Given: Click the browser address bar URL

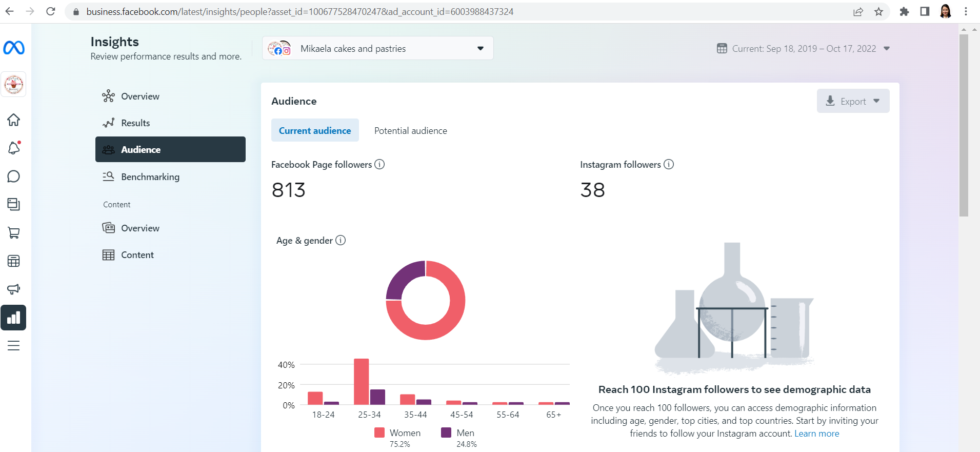Looking at the screenshot, I should (x=299, y=12).
